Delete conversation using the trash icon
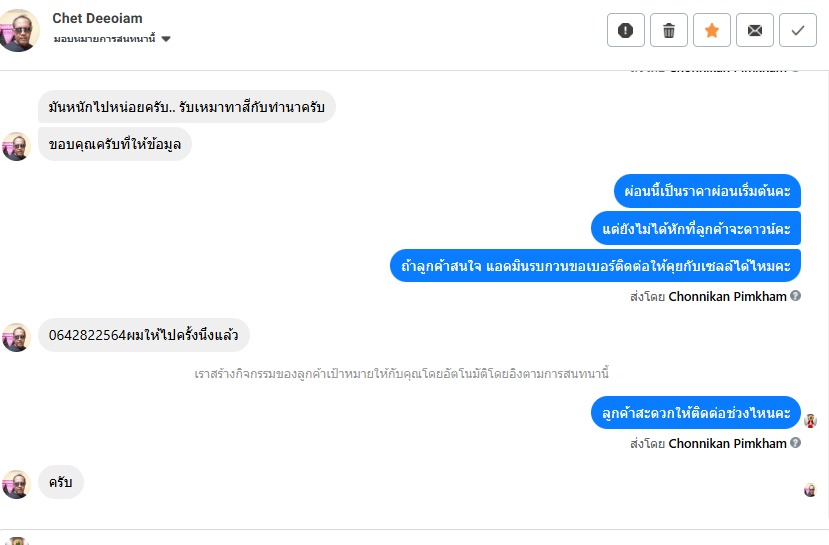The image size is (829, 545). [x=669, y=31]
